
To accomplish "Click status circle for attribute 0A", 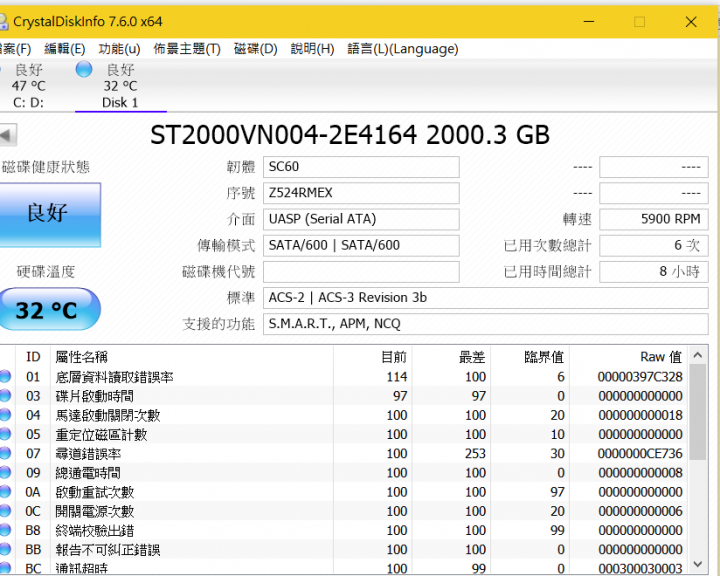I will (x=5, y=492).
